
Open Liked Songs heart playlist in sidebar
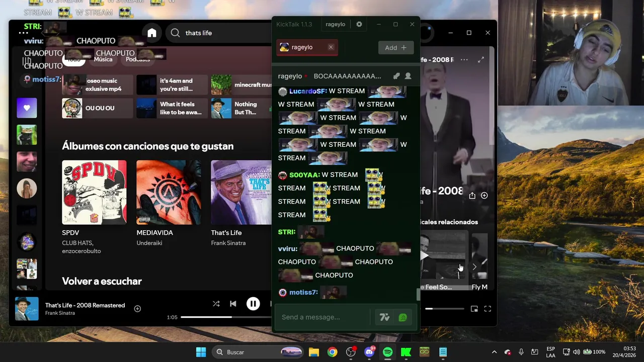(27, 108)
